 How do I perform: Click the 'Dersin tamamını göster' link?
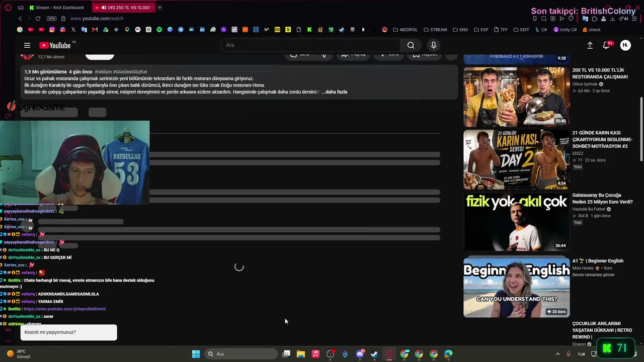[593, 275]
